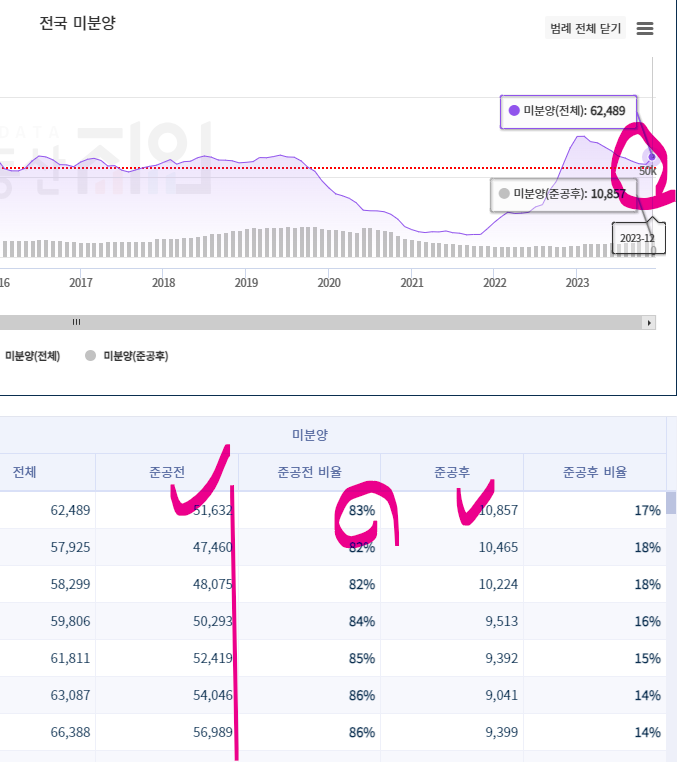Click the chart scrollbar grip handle
The height and width of the screenshot is (762, 678).
click(76, 322)
